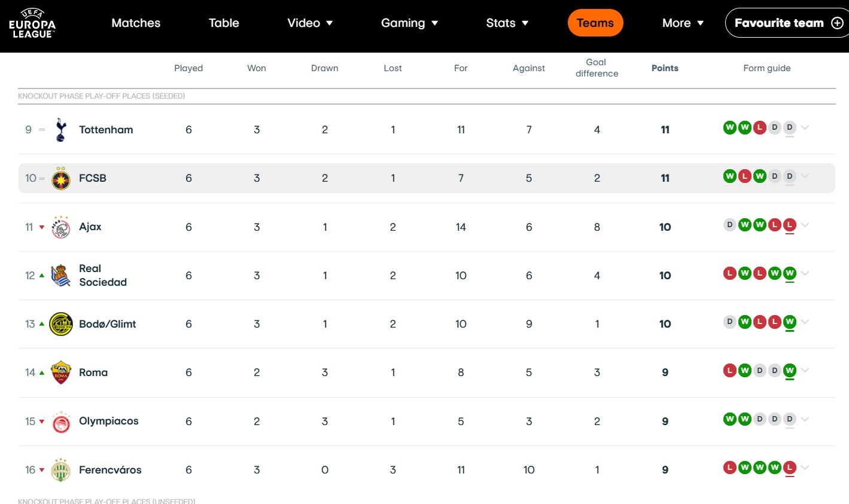Expand the form guide for Ajax
Viewport: 849px width, 504px height.
click(805, 225)
